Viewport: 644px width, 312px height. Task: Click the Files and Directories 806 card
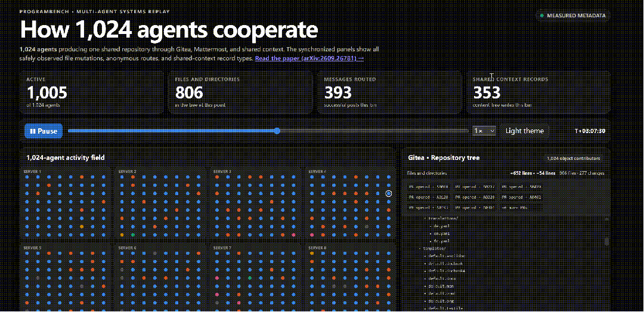[x=241, y=92]
